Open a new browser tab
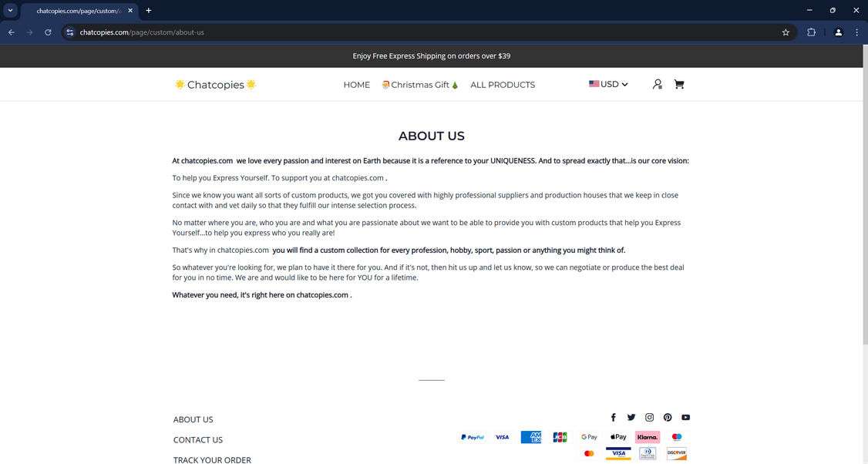Image resolution: width=868 pixels, height=464 pixels. (x=148, y=11)
